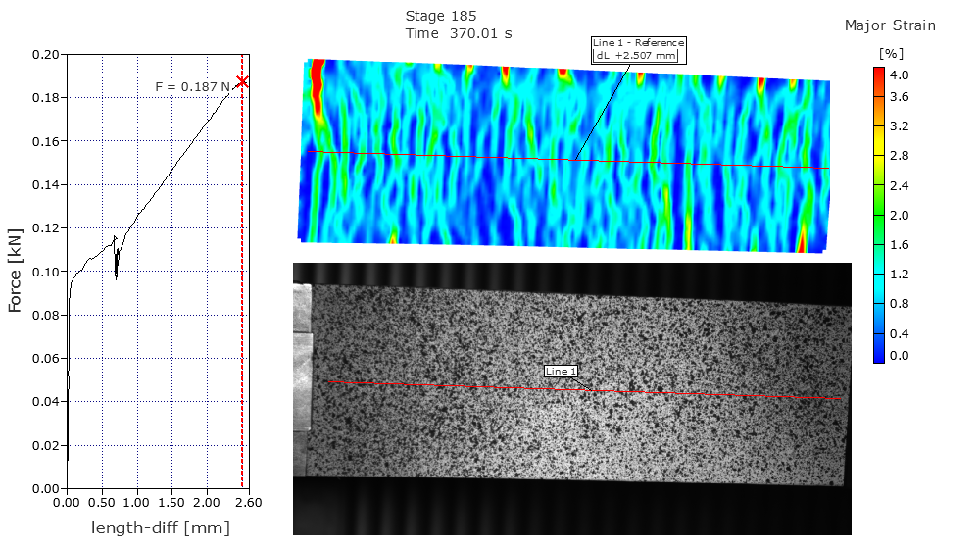Click the red dashed vertical stage line on graph
Screen dimensions: 980x552
tap(242, 294)
